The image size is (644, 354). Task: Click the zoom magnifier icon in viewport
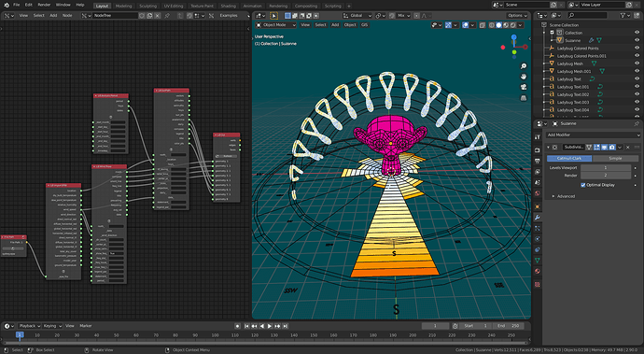[x=524, y=65]
